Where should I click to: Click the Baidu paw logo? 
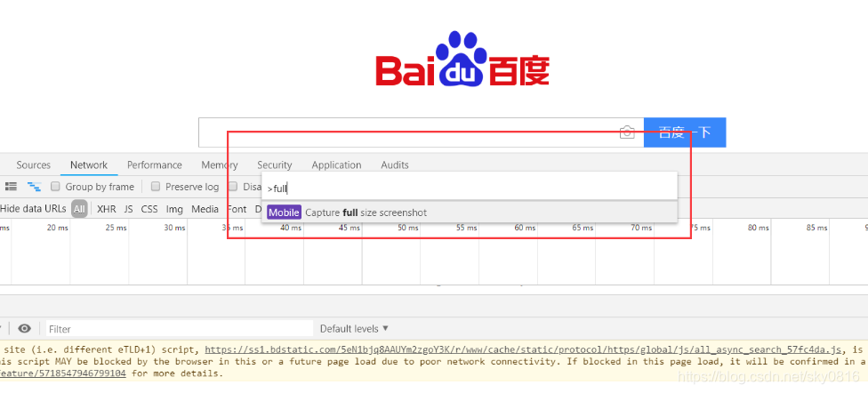[x=462, y=60]
